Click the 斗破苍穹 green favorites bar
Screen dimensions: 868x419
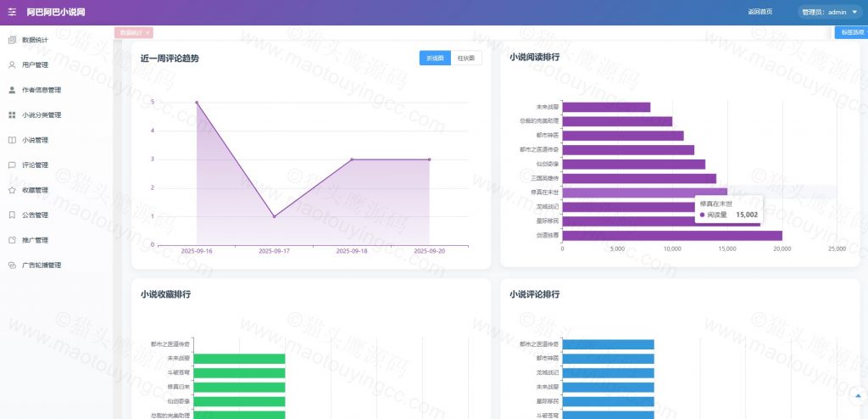239,373
